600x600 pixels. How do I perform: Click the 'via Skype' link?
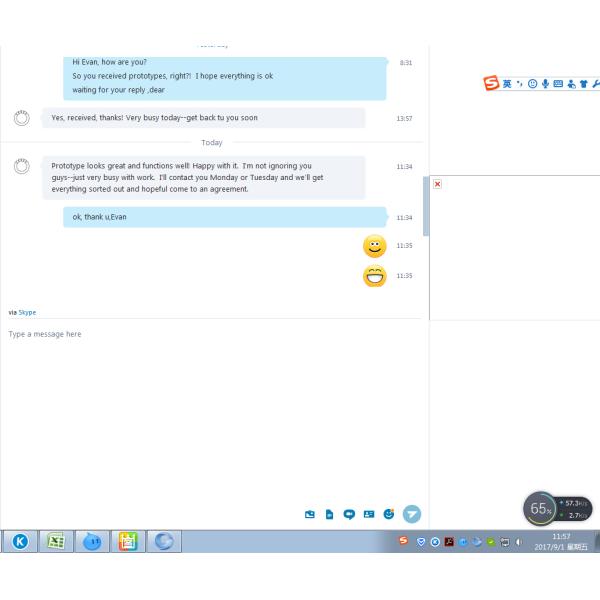[x=27, y=312]
